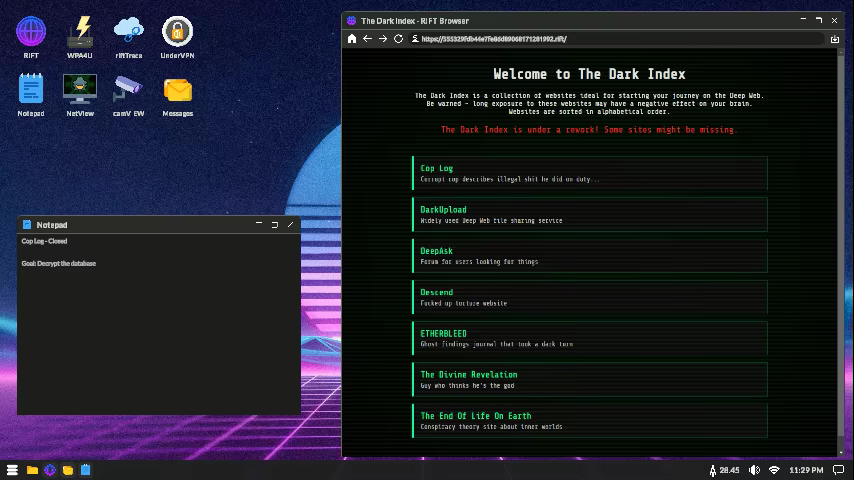854x480 pixels.
Task: Reload the Dark Index page
Action: click(x=399, y=39)
